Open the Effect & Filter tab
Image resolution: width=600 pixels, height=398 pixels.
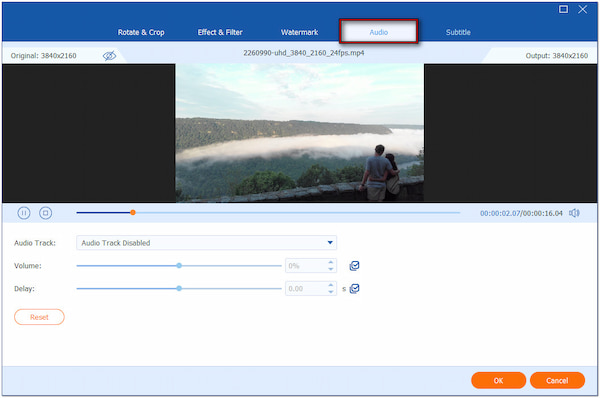click(220, 32)
